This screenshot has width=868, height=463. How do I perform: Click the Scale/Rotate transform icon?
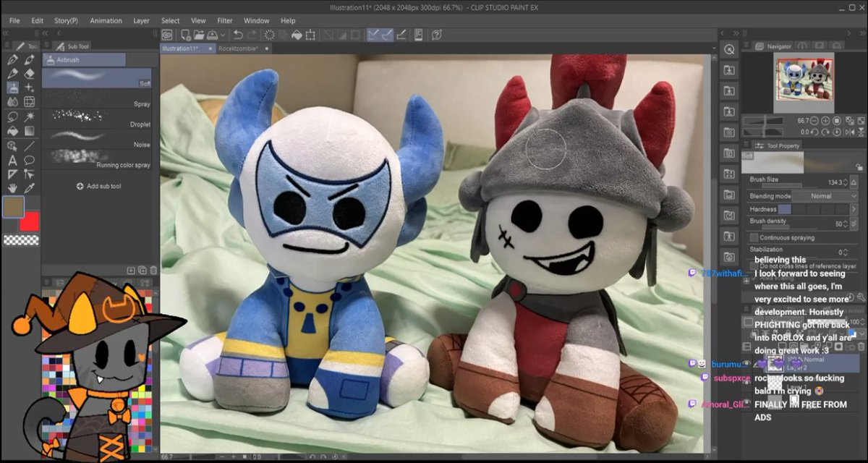pos(310,34)
